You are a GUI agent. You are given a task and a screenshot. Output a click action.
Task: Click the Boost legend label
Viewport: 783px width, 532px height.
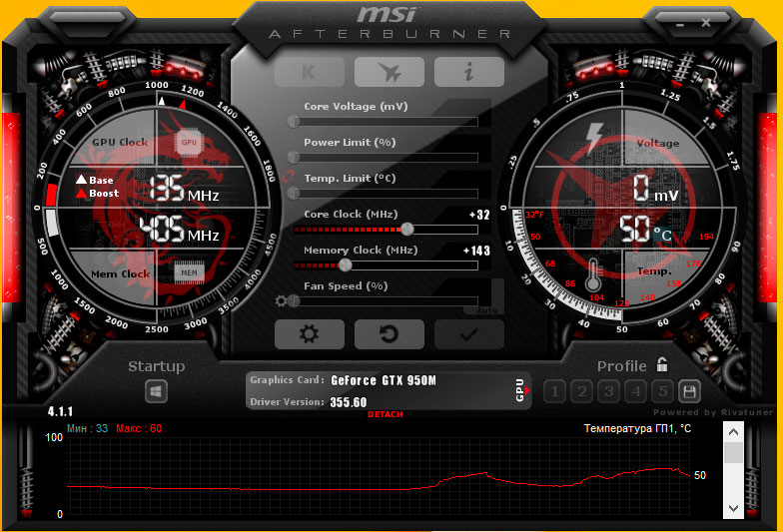click(104, 194)
